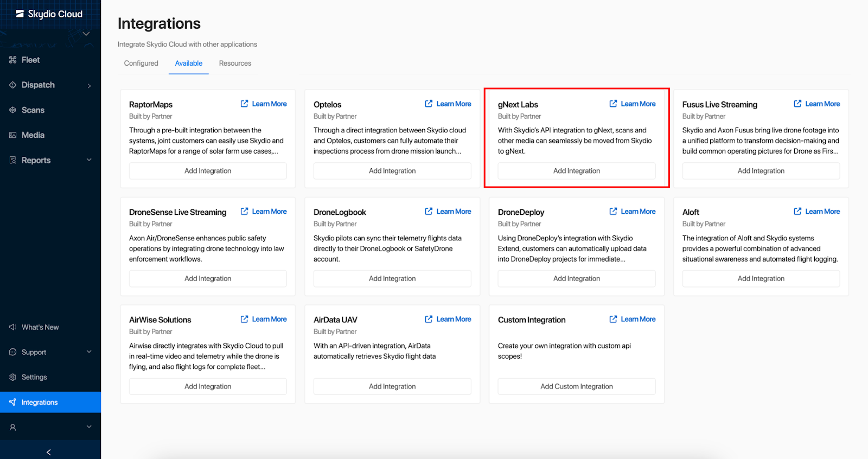Viewport: 868px width, 459px height.
Task: Click external link icon on Fusus Live Streaming card
Action: [797, 104]
